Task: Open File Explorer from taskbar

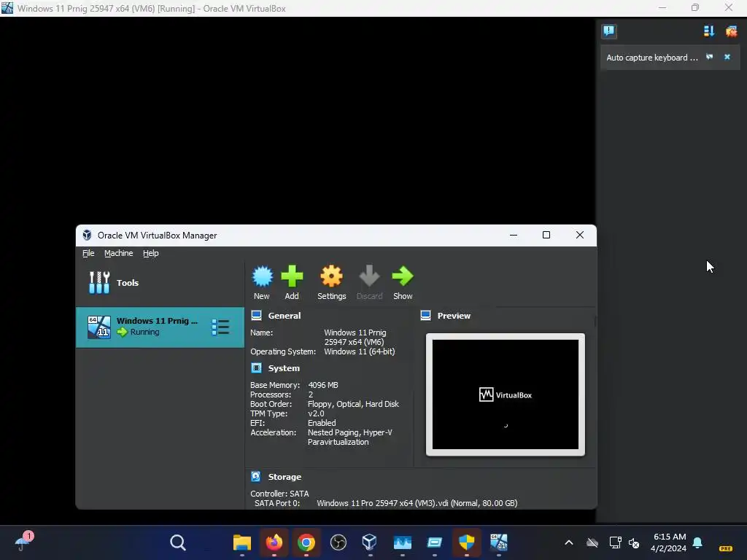Action: pyautogui.click(x=242, y=542)
